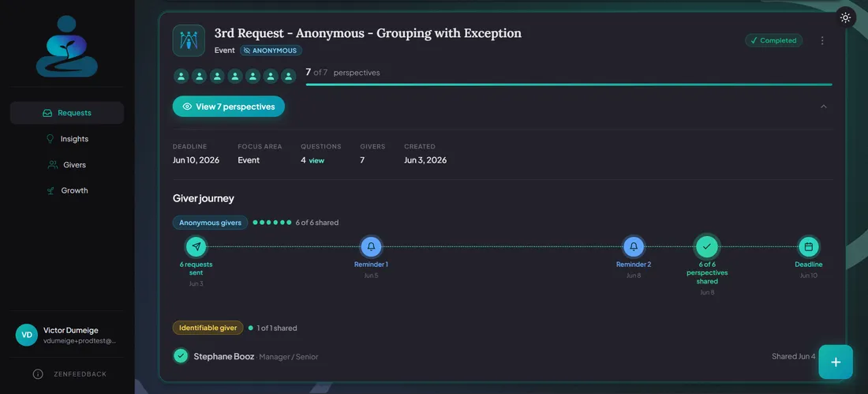This screenshot has width=868, height=394.
Task: Click the ZENFEEDBACK footer label
Action: coord(80,374)
